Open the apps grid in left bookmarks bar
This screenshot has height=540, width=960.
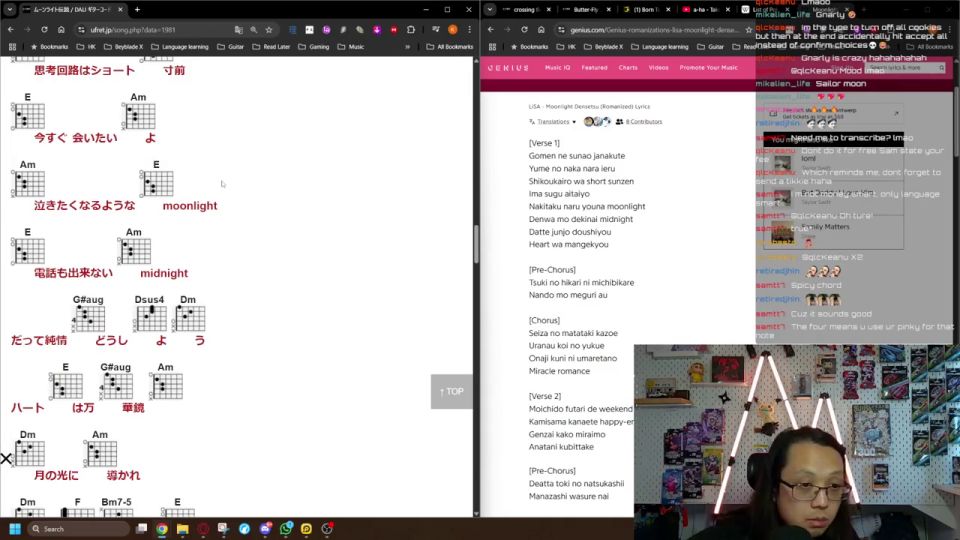point(12,47)
